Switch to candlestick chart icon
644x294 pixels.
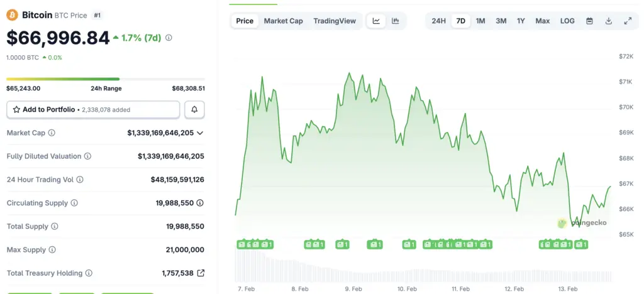tap(395, 21)
